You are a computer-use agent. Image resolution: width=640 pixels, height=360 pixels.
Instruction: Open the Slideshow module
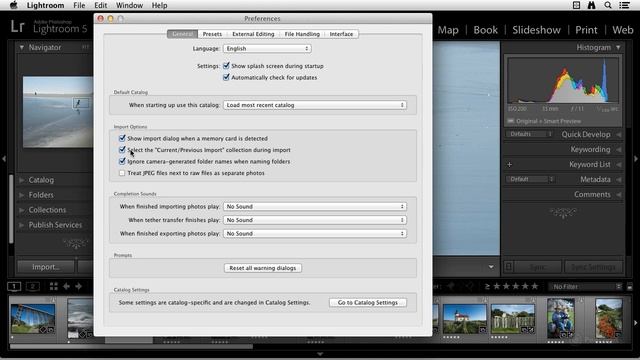[x=536, y=30]
